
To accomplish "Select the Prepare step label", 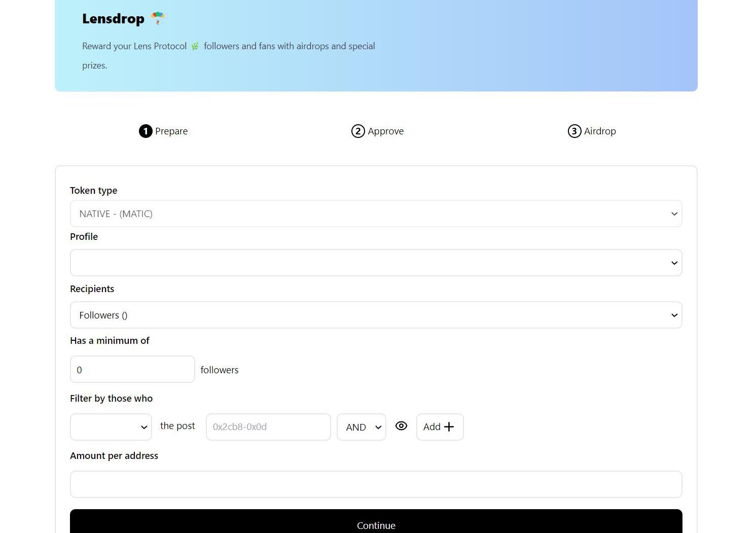I will click(171, 131).
